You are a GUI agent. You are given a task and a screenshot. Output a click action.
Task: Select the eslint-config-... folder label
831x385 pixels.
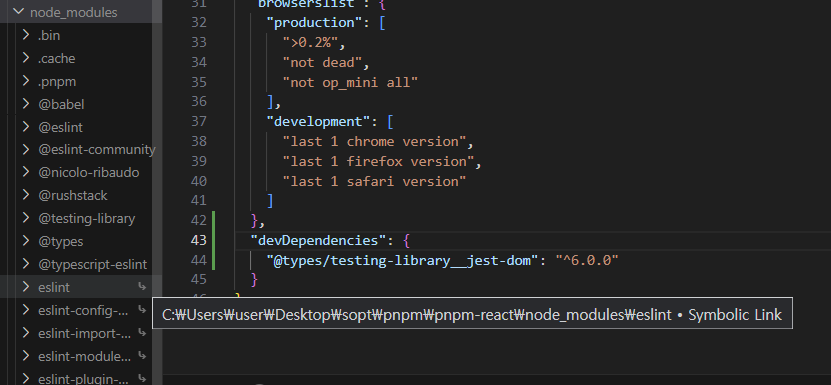click(83, 311)
